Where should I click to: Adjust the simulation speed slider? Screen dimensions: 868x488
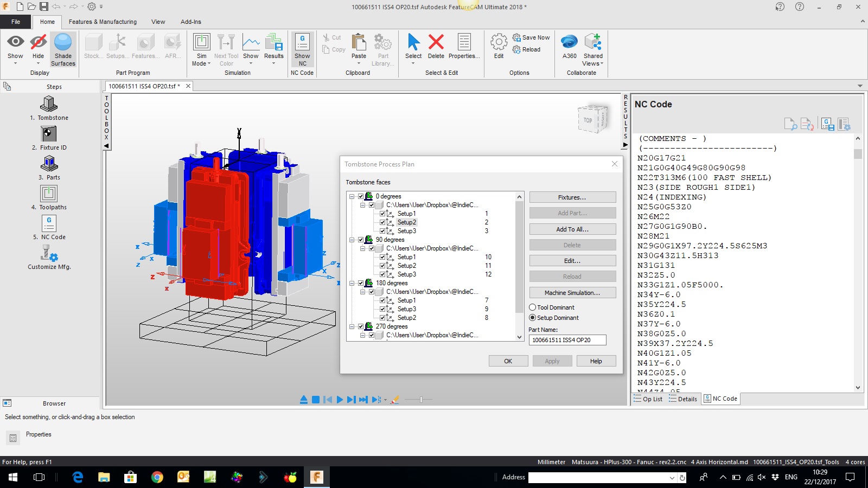click(x=421, y=400)
